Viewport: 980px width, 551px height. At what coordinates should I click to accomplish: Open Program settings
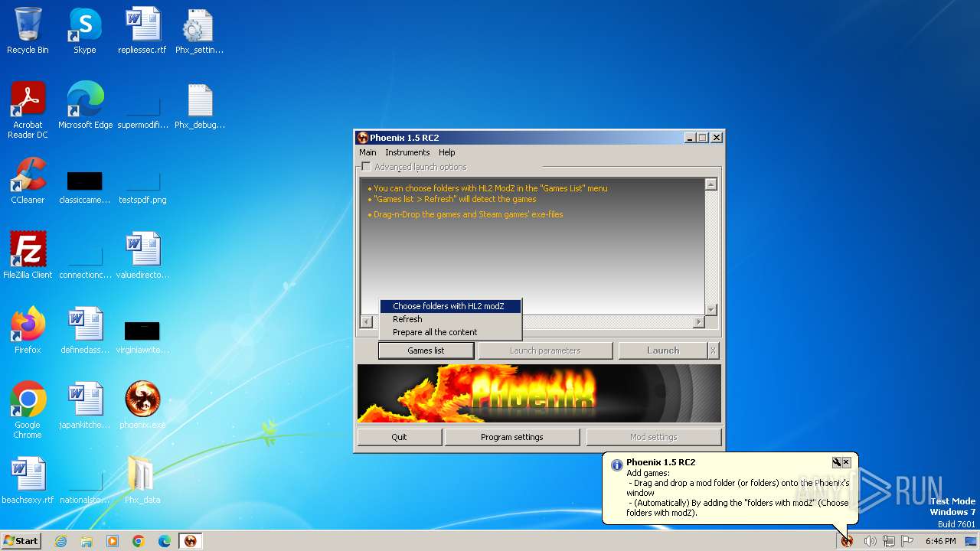512,437
